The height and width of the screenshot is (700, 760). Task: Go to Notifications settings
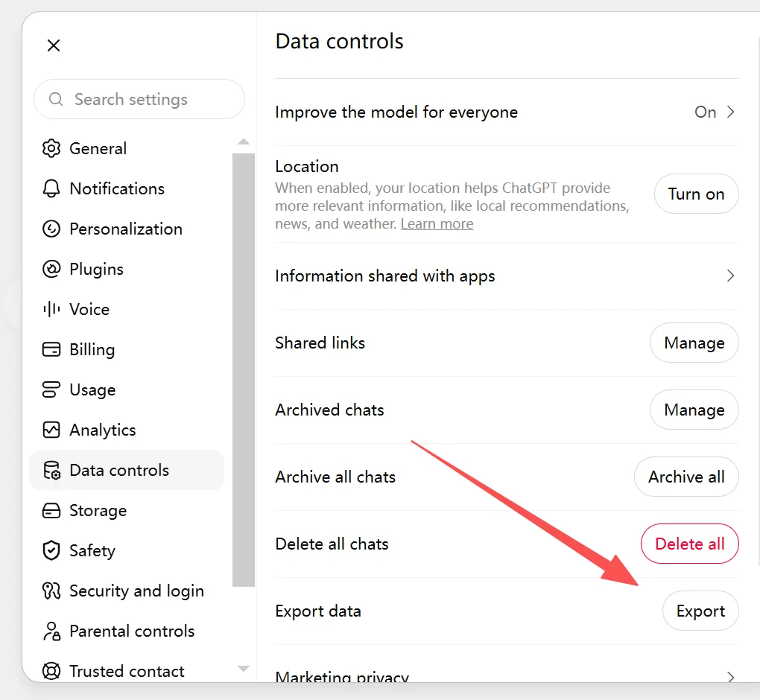pyautogui.click(x=127, y=188)
